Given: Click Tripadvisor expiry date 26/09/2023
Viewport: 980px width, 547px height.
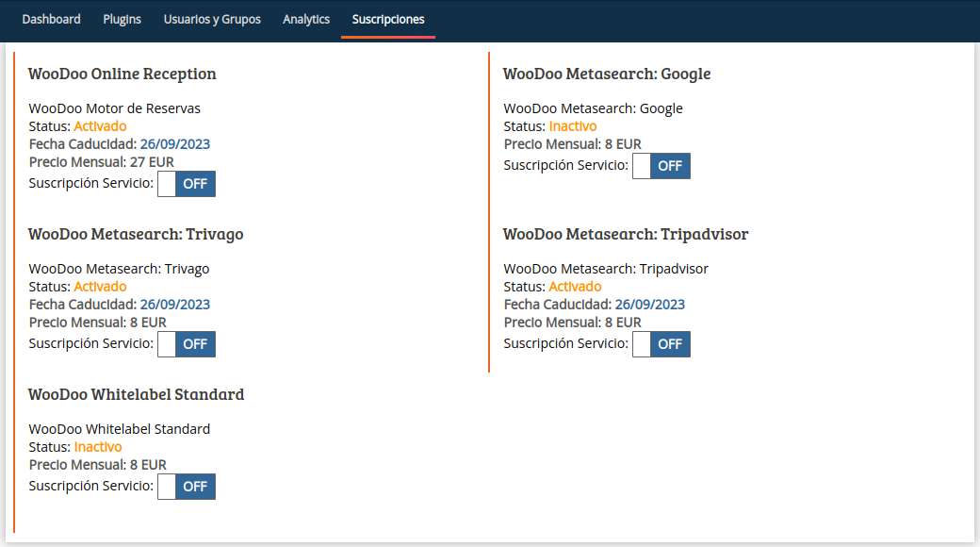Looking at the screenshot, I should coord(650,305).
